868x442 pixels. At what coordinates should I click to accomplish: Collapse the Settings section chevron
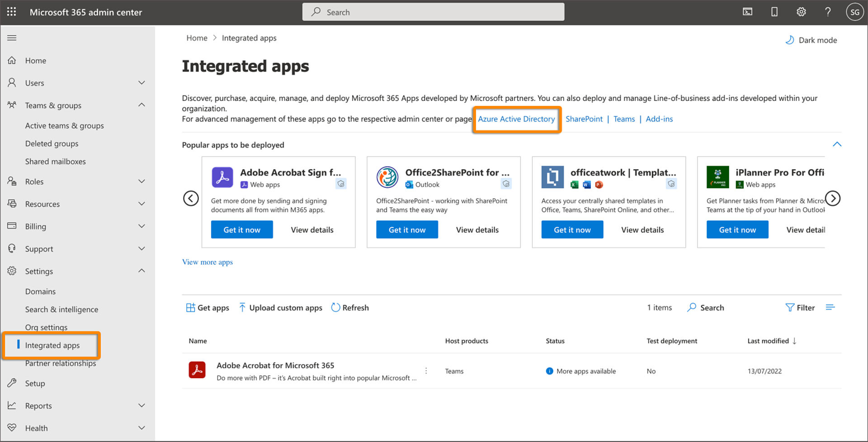(x=142, y=271)
